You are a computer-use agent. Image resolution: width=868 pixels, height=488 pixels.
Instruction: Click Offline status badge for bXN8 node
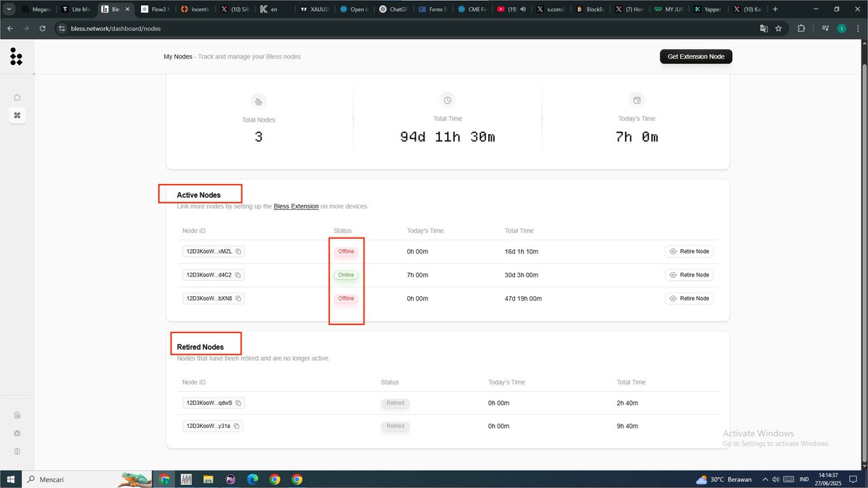click(x=346, y=298)
